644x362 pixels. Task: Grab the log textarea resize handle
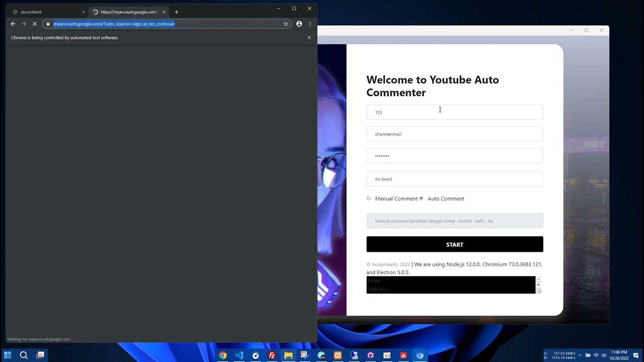click(x=538, y=291)
